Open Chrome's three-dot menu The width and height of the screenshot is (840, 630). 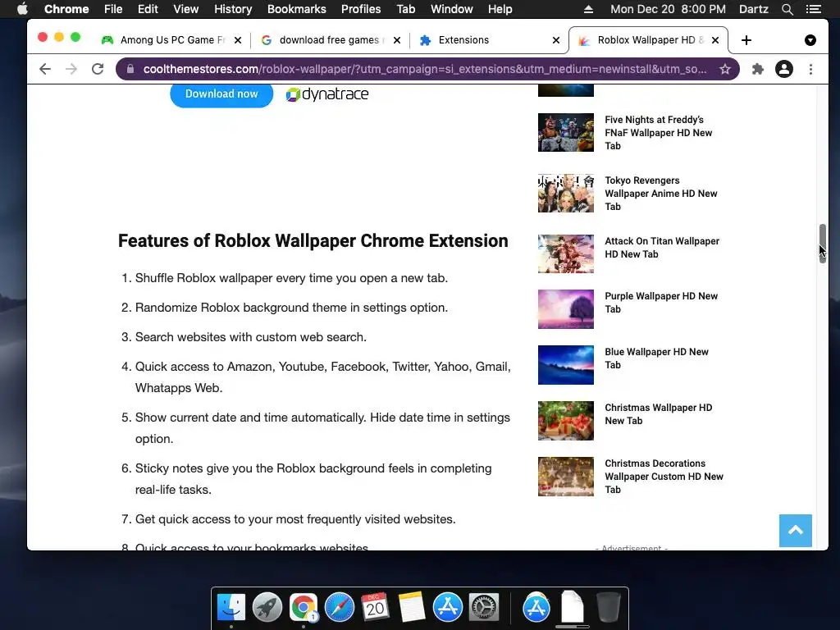click(810, 69)
